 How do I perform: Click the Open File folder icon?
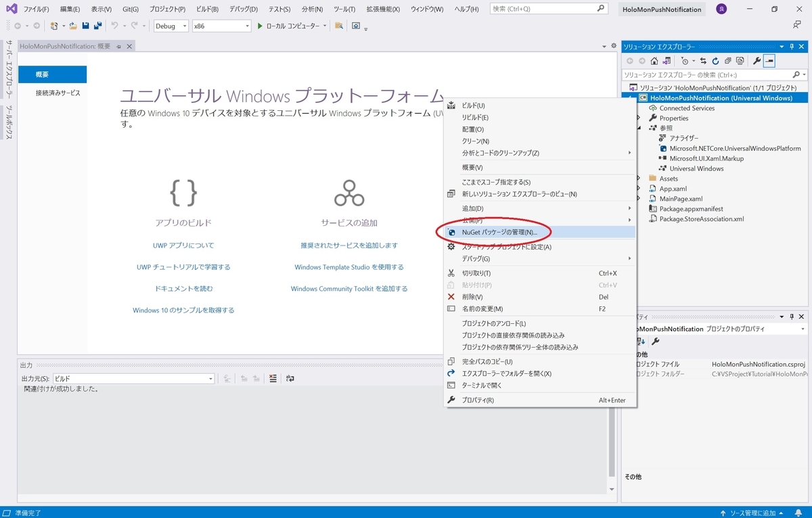pyautogui.click(x=73, y=26)
